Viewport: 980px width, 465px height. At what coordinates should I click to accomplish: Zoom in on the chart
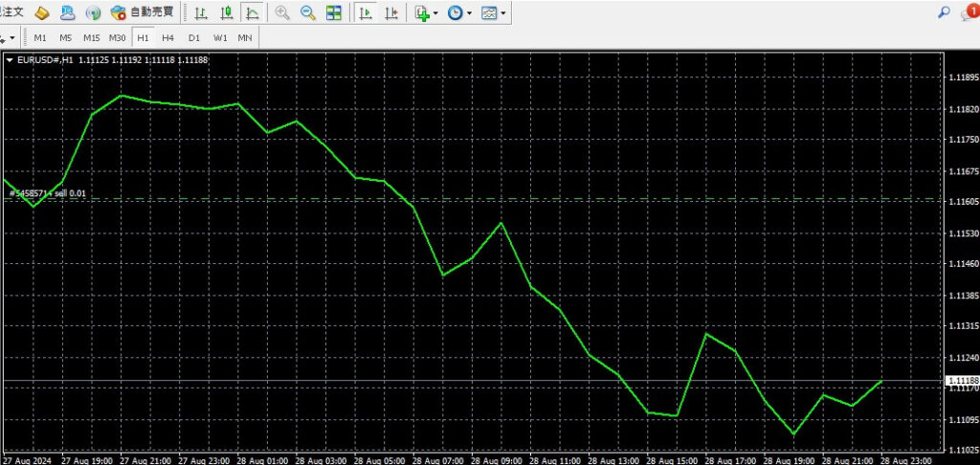(x=282, y=13)
